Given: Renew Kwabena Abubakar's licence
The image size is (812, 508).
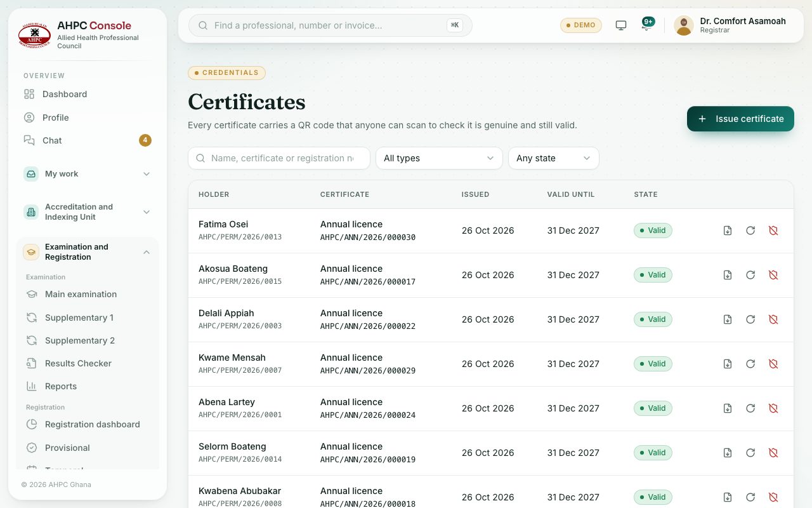Looking at the screenshot, I should [x=750, y=497].
